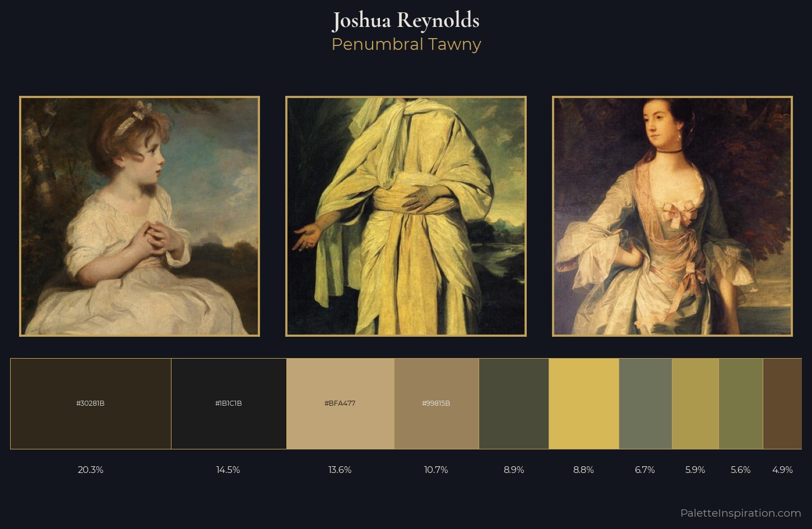812x529 pixels.
Task: Click the 6.7% percentage label
Action: (645, 470)
